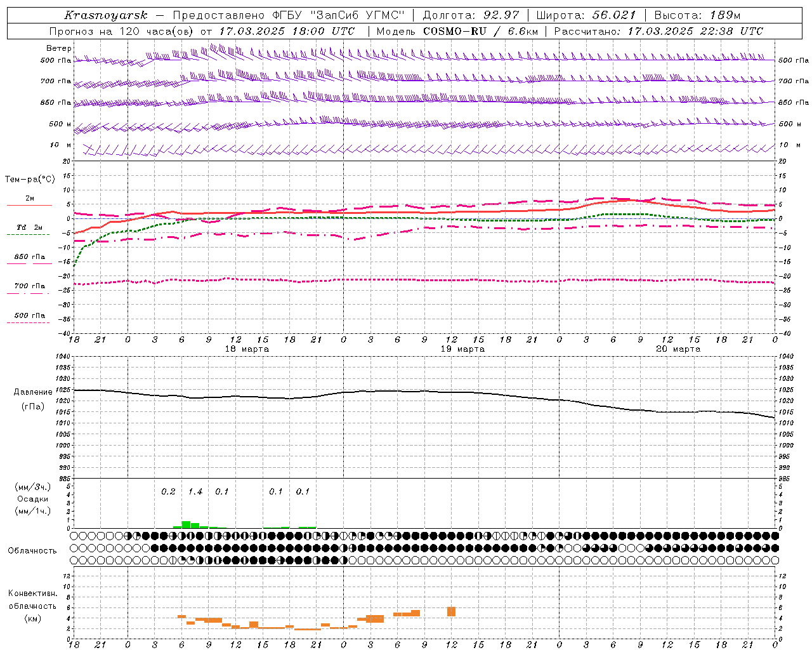Click the 10 м wind level label at left
Viewport: 812px width, 650px height.
[61, 145]
